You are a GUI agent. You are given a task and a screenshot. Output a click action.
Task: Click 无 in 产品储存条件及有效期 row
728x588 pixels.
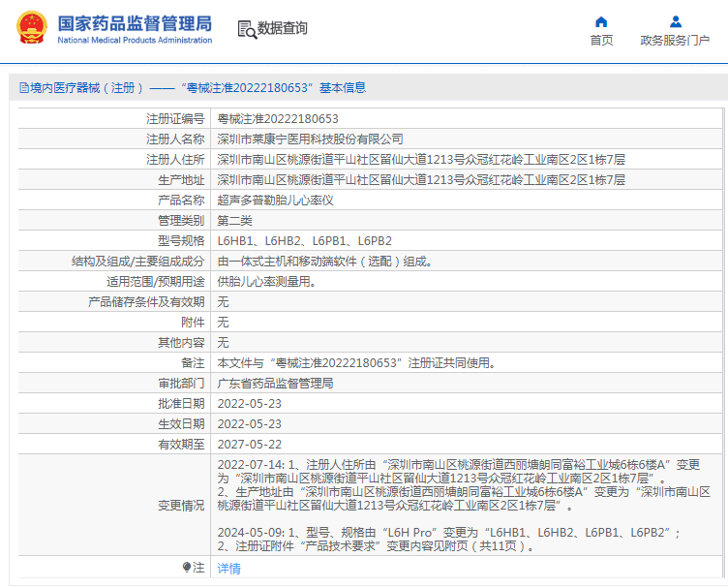tap(223, 302)
